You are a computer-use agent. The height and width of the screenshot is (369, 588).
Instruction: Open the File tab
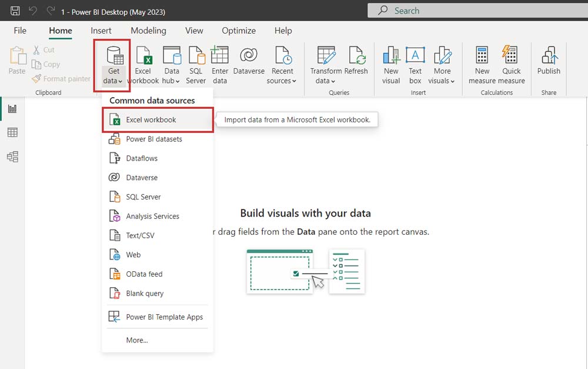(20, 31)
